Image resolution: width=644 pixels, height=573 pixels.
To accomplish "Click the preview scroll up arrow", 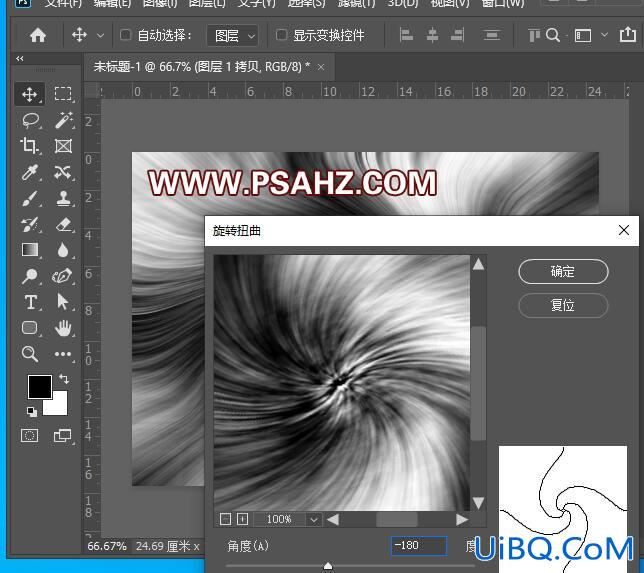I will click(478, 264).
